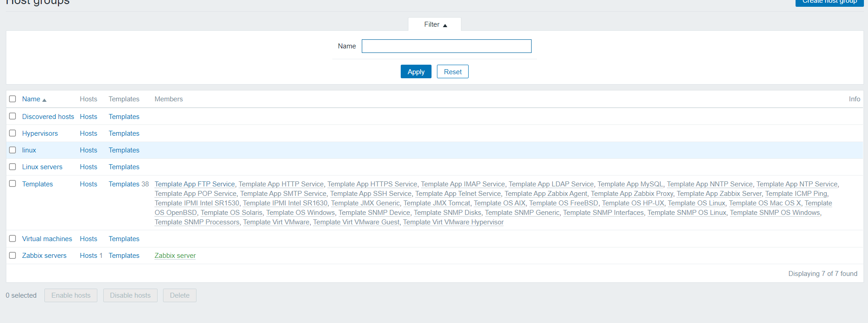
Task: Reset the filter
Action: pos(453,71)
